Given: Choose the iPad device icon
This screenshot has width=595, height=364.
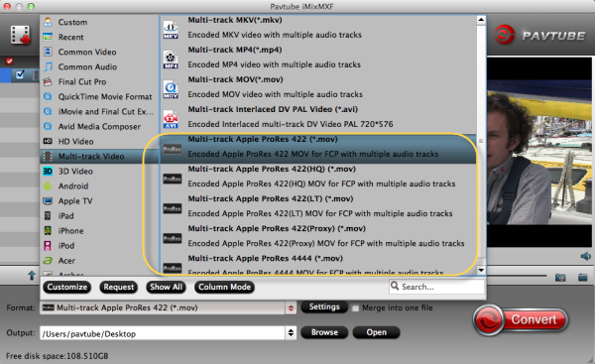Looking at the screenshot, I should tap(48, 216).
